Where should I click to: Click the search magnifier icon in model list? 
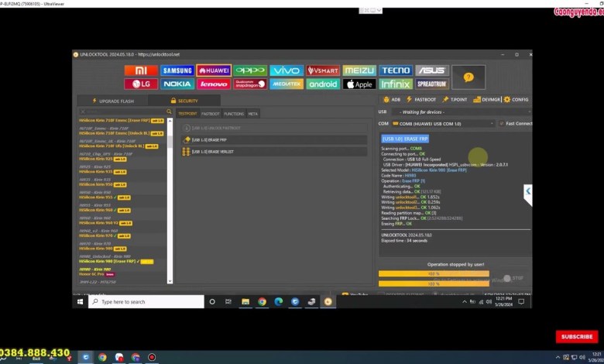[169, 112]
